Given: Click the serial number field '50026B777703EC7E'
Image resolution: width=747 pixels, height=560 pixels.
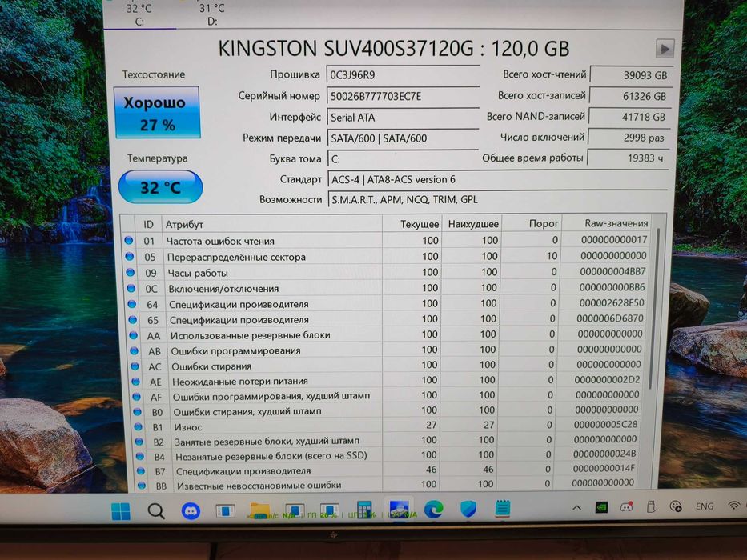Looking at the screenshot, I should click(x=403, y=97).
